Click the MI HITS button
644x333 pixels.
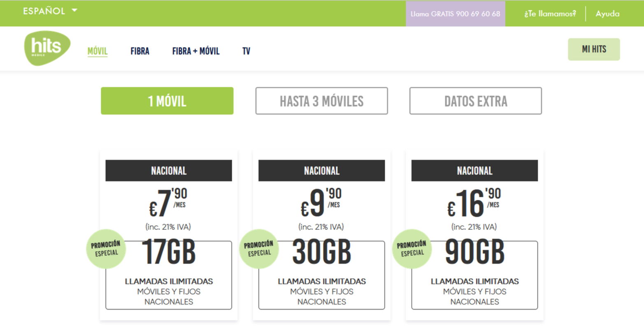click(594, 49)
